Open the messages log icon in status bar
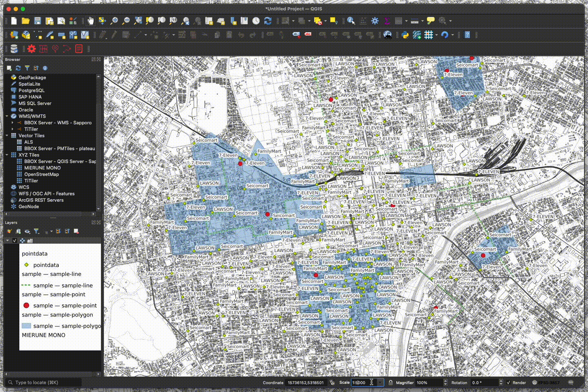 pyautogui.click(x=571, y=383)
